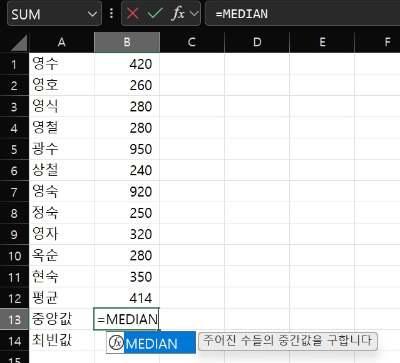Click the tooltip describing MEDIAN function

coord(288,341)
